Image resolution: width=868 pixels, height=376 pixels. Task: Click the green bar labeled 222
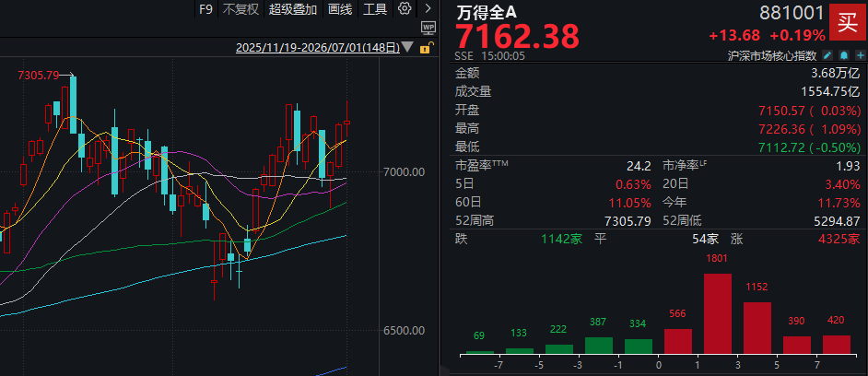[559, 349]
